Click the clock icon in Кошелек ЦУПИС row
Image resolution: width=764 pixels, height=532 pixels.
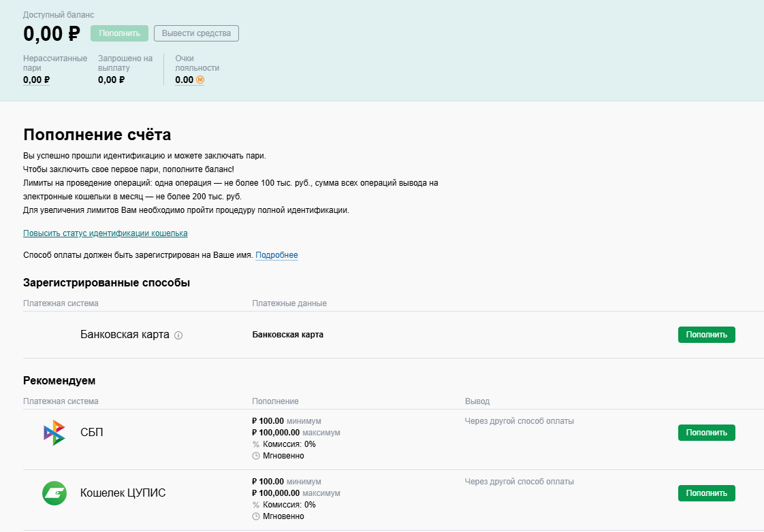(256, 516)
